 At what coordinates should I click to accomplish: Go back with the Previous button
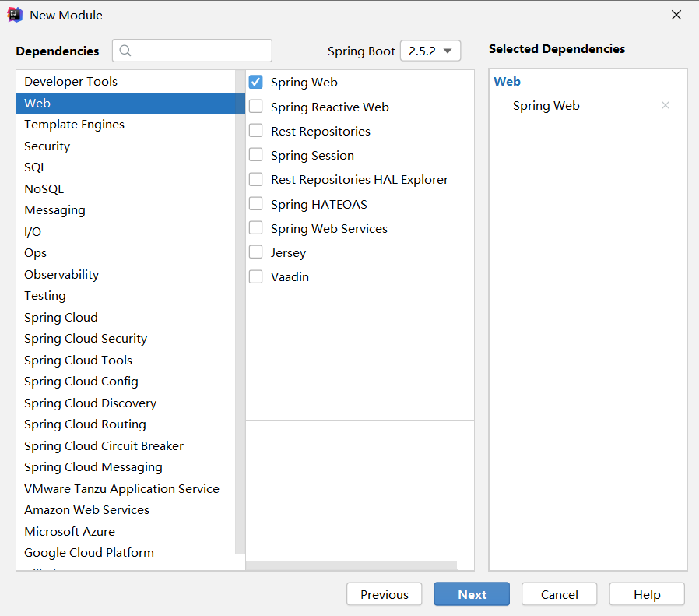[x=385, y=594]
